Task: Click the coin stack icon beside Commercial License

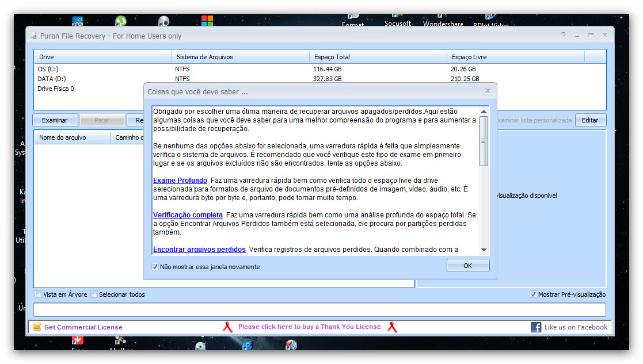Action: click(37, 327)
